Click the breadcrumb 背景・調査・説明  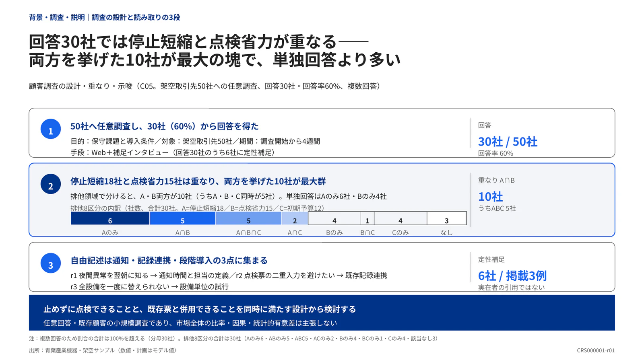click(x=57, y=17)
